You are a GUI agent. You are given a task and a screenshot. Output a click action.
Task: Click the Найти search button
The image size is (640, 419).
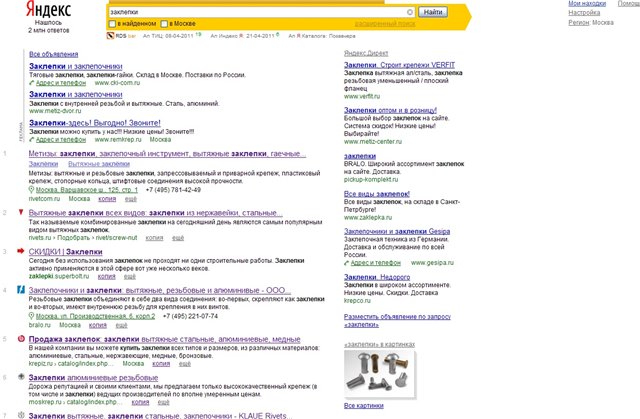pos(433,12)
